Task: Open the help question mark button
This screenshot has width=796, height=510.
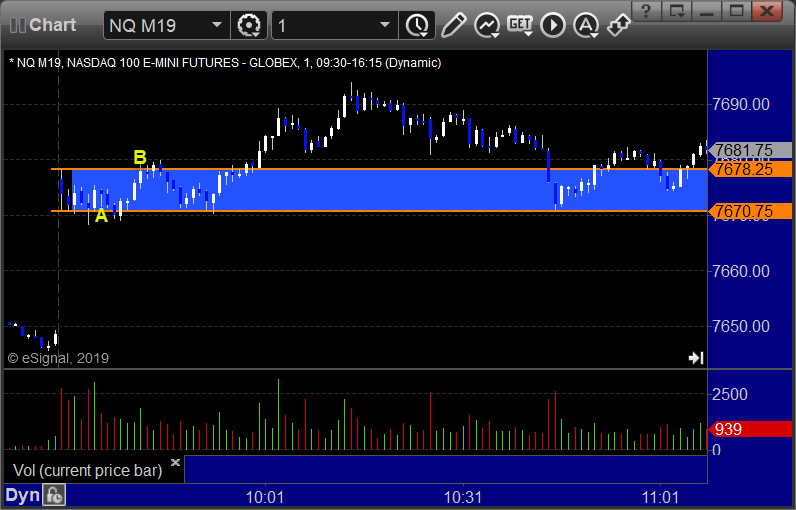Action: click(x=646, y=11)
